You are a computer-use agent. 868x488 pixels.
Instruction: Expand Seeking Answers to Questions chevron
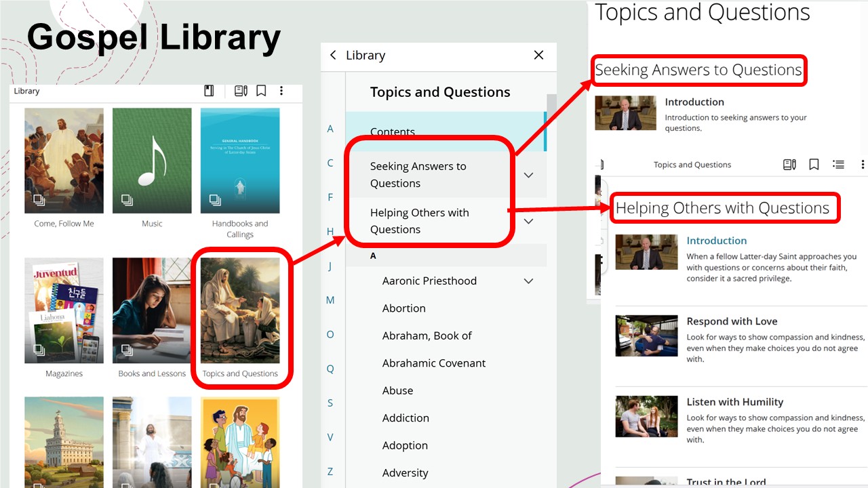click(529, 175)
